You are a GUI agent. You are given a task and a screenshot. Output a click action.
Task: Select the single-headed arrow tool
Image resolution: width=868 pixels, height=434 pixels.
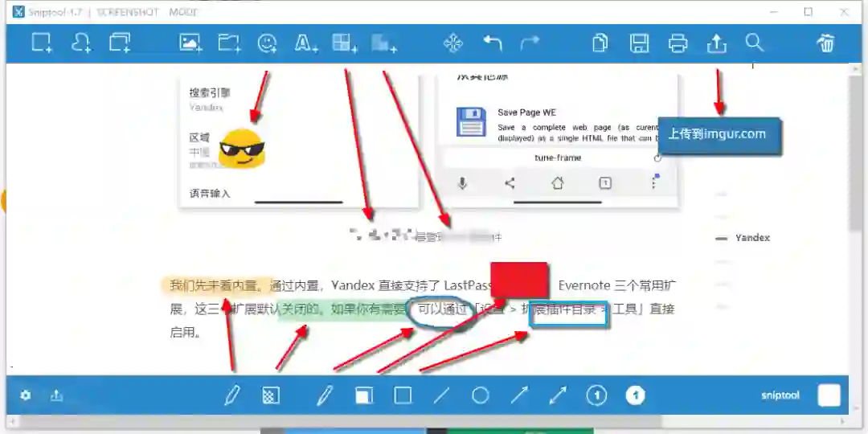point(518,395)
